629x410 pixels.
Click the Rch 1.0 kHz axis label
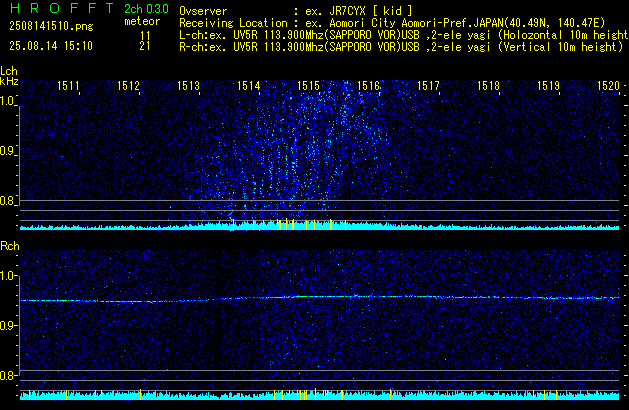(8, 276)
